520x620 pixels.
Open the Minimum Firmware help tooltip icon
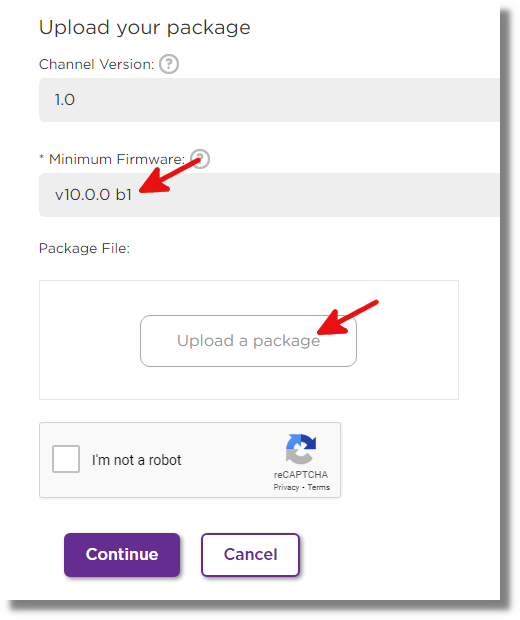(200, 159)
